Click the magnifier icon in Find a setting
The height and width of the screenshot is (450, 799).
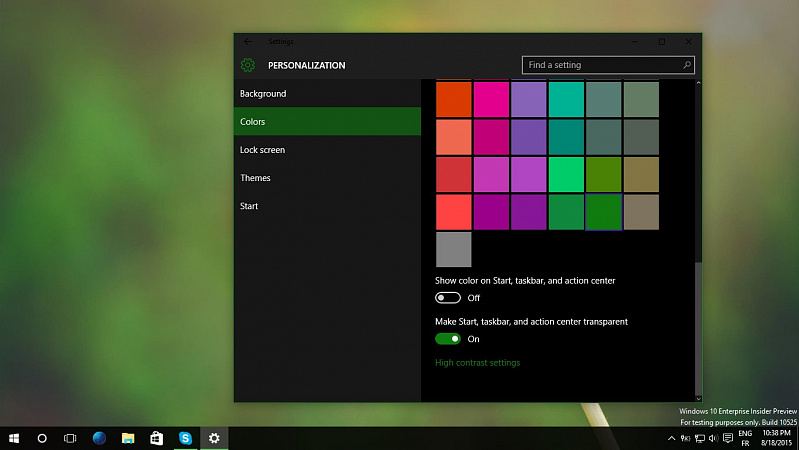(686, 65)
